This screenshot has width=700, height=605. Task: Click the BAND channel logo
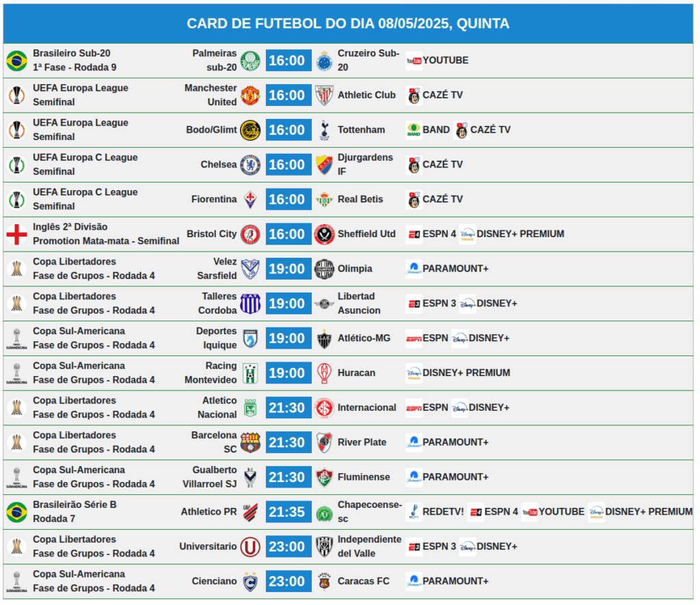(414, 131)
